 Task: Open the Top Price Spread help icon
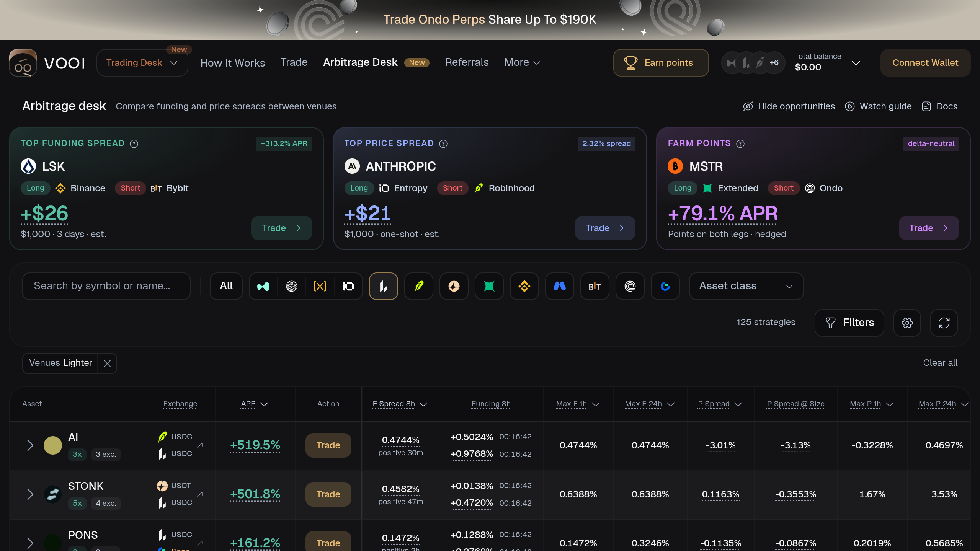443,144
